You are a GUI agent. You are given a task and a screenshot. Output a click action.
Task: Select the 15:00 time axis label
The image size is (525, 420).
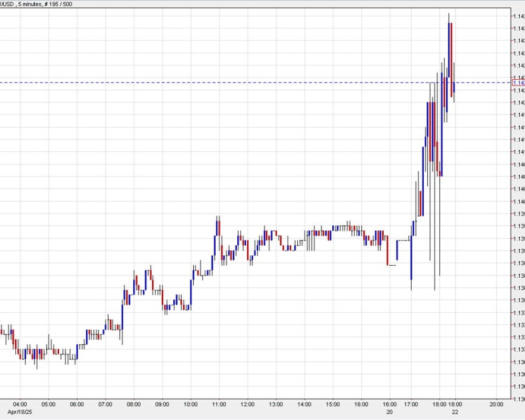coord(332,404)
